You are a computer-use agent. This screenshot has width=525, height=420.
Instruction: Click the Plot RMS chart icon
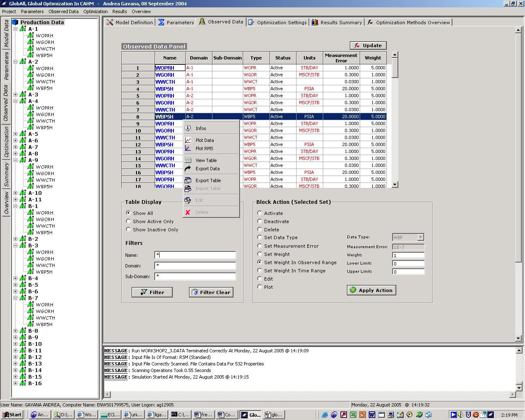pyautogui.click(x=188, y=148)
